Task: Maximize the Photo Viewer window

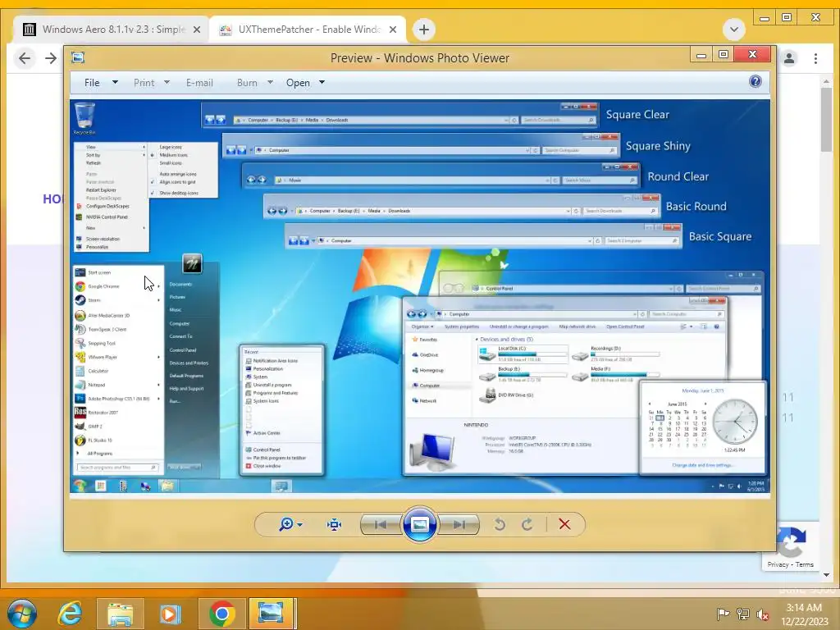Action: pos(724,55)
